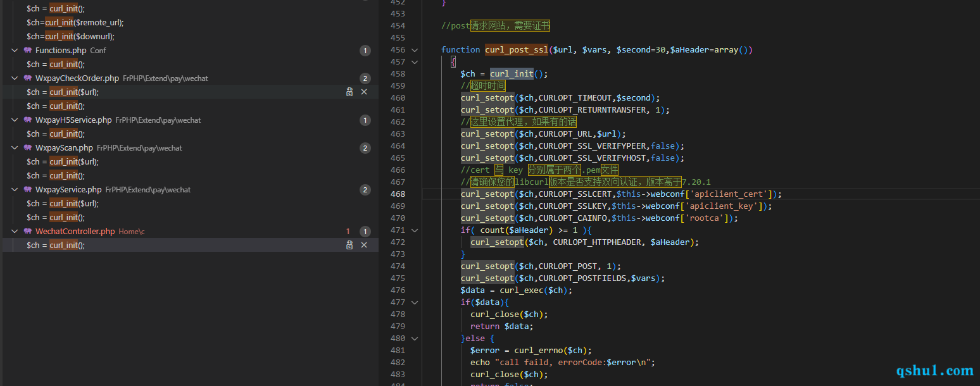The image size is (980, 386).
Task: Click the match count badge on WxpayScan.php
Action: coord(365,147)
